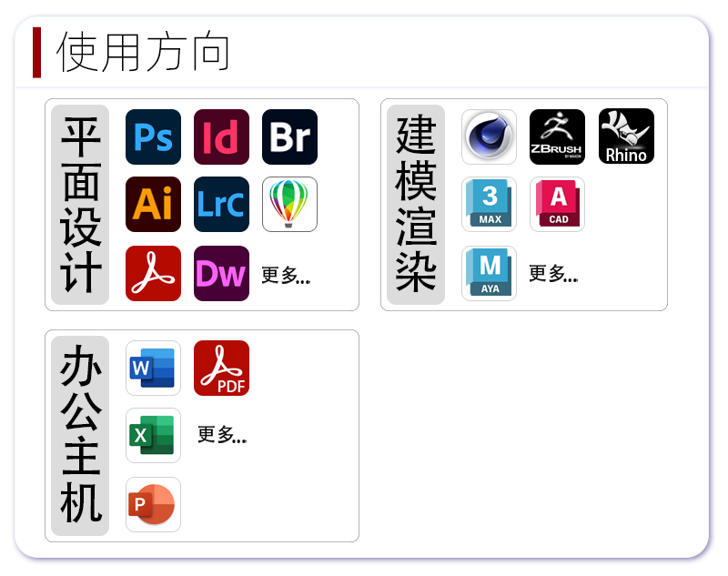Click the red PDF icon in 办公主机
This screenshot has width=728, height=576.
point(221,368)
